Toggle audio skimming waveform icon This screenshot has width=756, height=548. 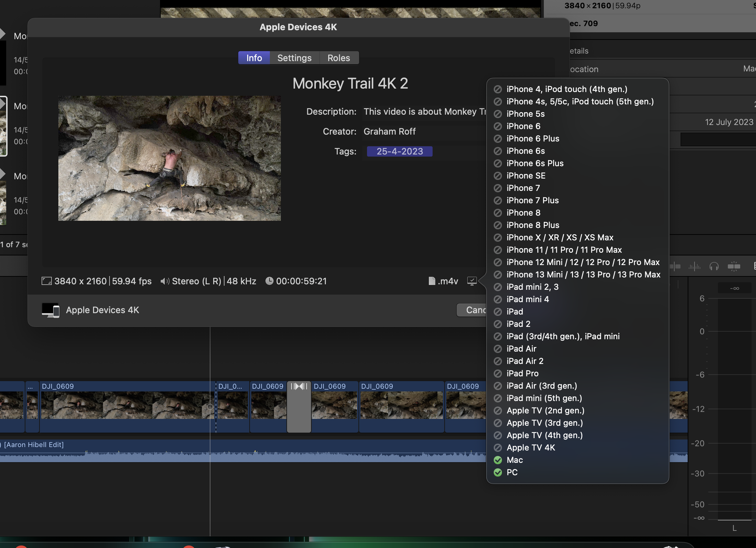pyautogui.click(x=694, y=266)
